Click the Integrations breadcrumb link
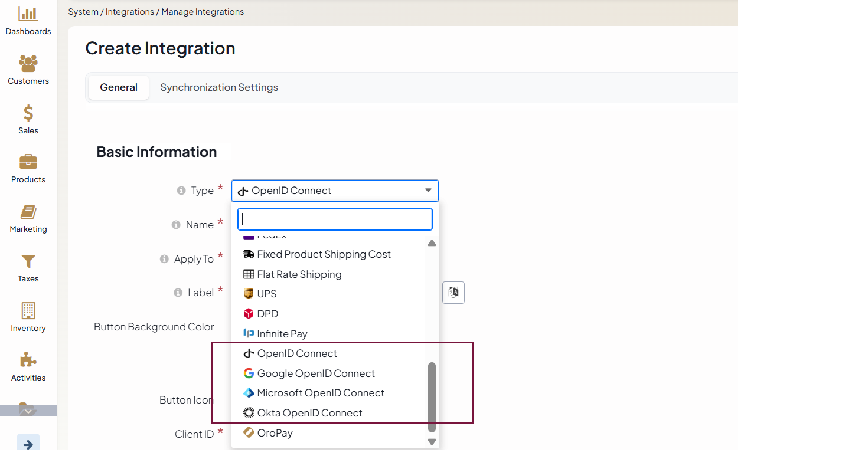 pyautogui.click(x=130, y=12)
